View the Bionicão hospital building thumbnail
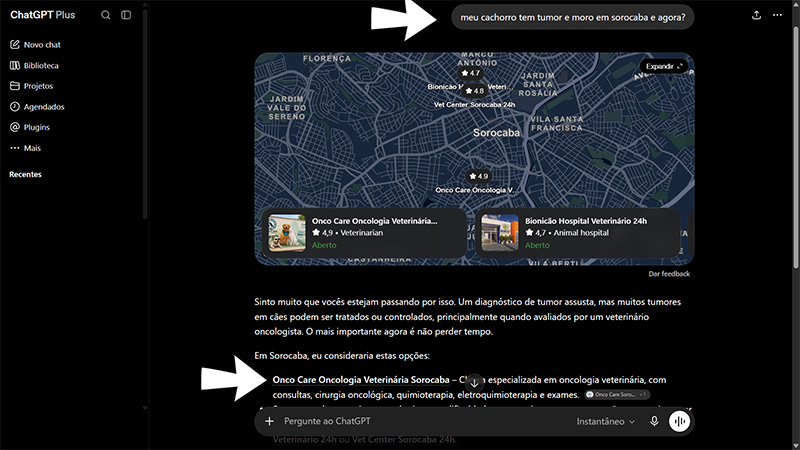This screenshot has width=800, height=450. point(500,233)
